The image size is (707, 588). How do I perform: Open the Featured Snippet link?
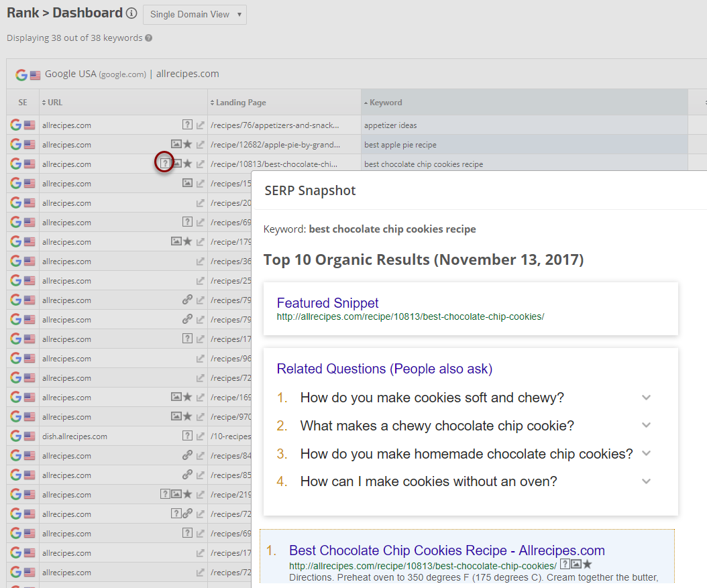[327, 303]
